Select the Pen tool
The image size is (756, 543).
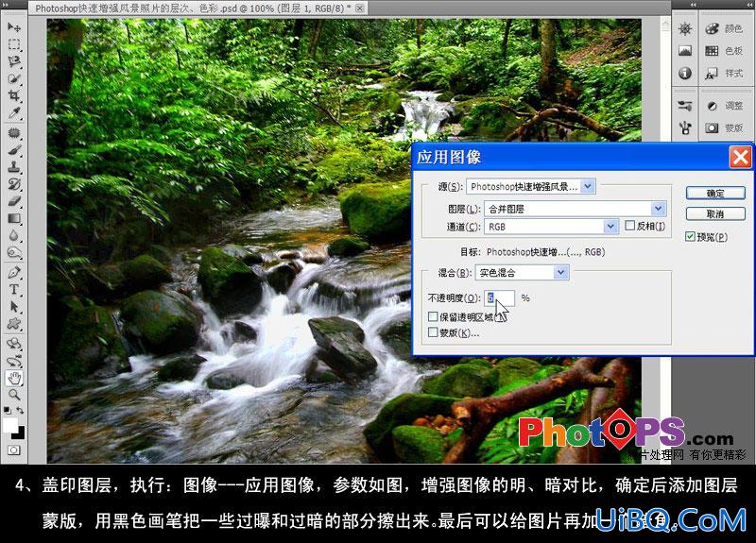pos(13,272)
